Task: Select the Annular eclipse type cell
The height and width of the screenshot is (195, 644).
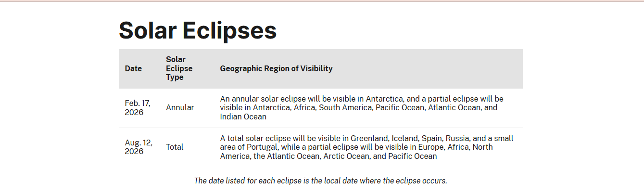Action: click(180, 107)
